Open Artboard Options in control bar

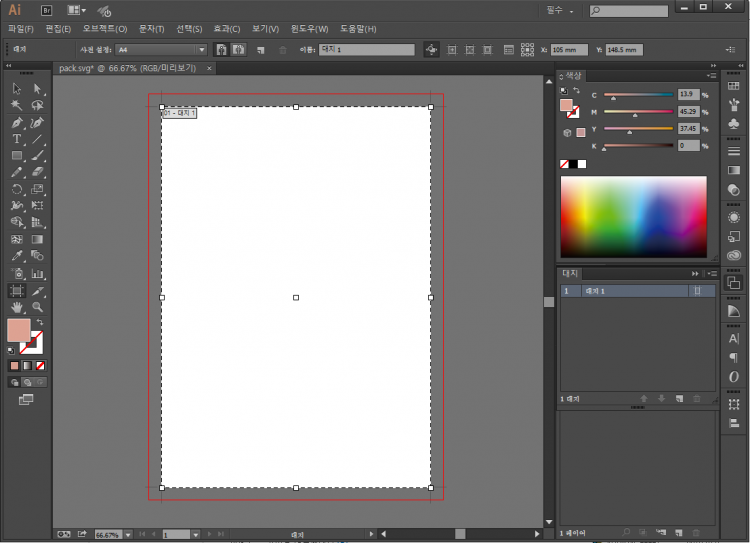tap(508, 49)
